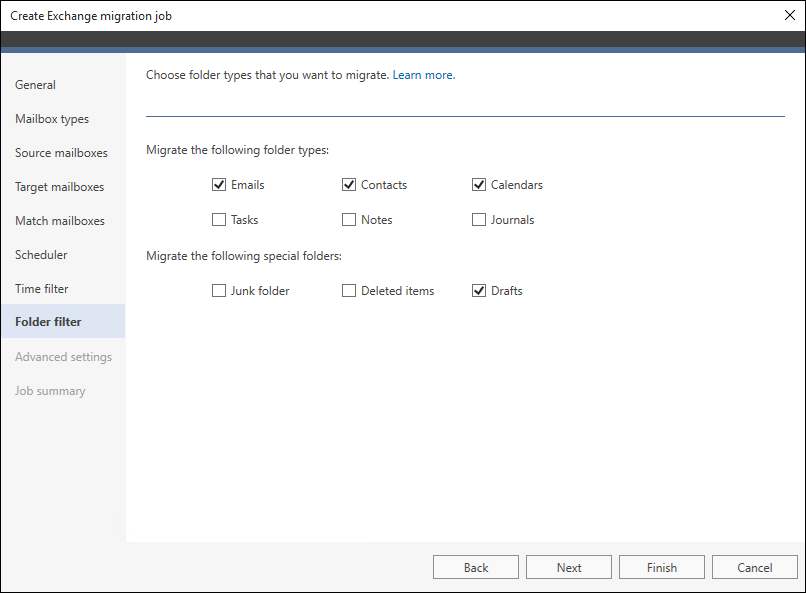Viewport: 806px width, 593px height.
Task: Enable Junk folder migration
Action: pos(219,291)
